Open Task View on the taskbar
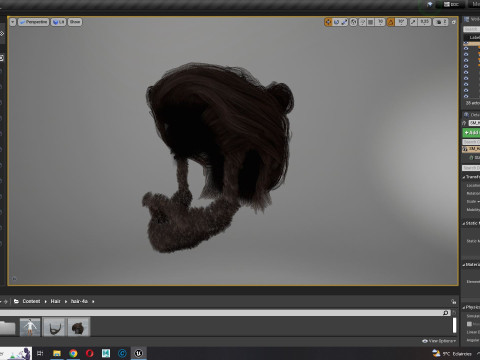 pyautogui.click(x=40, y=353)
